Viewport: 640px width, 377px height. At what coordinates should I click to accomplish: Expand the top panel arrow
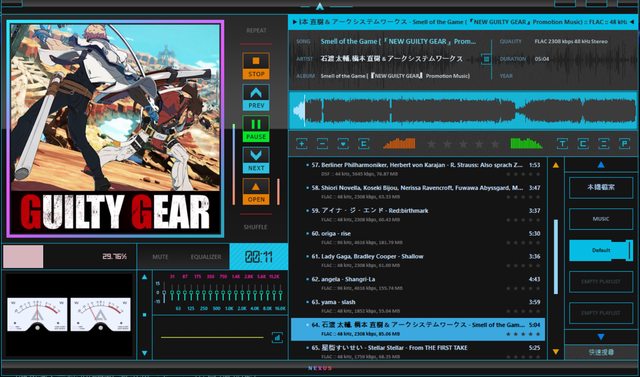coord(320,6)
